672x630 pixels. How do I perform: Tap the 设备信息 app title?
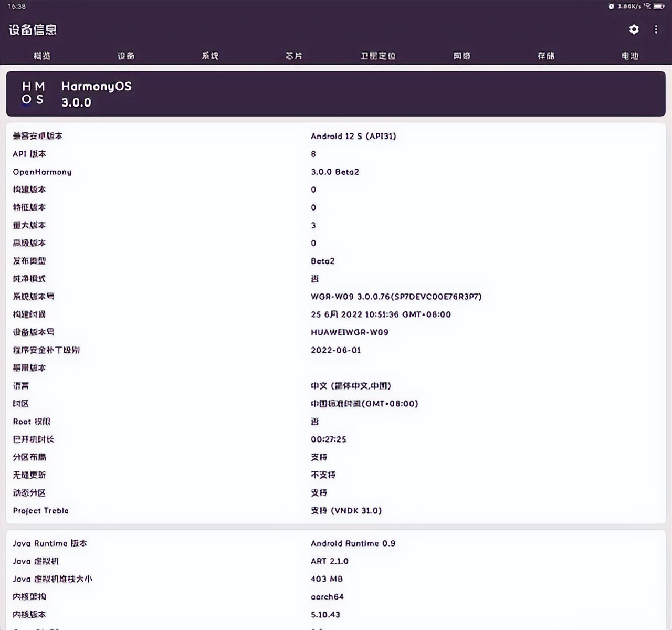pyautogui.click(x=33, y=30)
